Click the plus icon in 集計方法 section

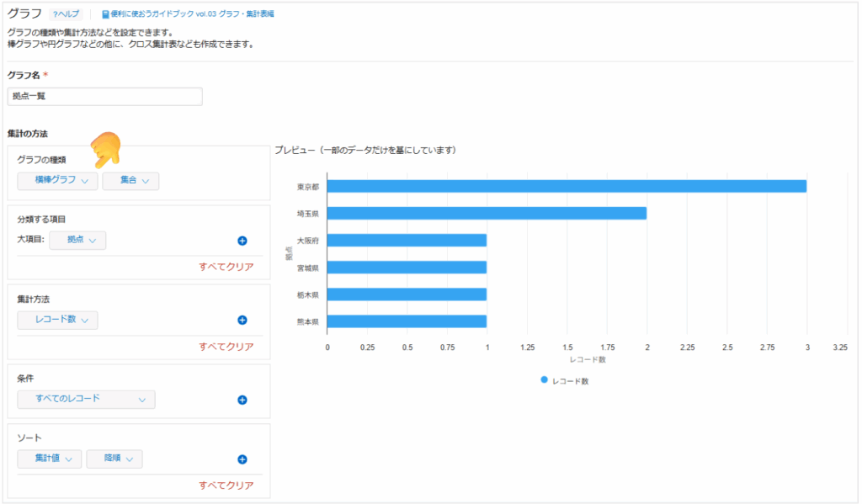tap(242, 320)
